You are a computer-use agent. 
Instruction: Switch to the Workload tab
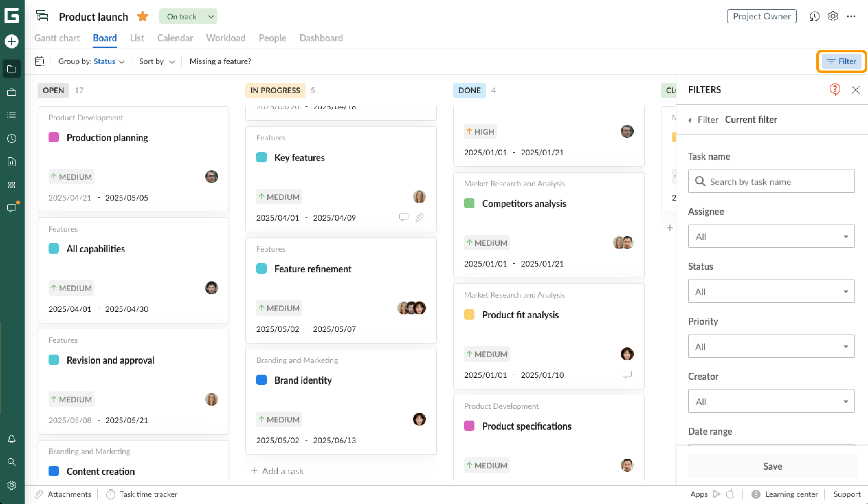point(226,38)
